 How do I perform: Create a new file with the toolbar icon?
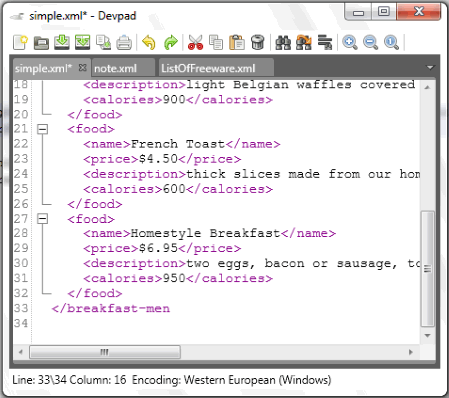20,43
